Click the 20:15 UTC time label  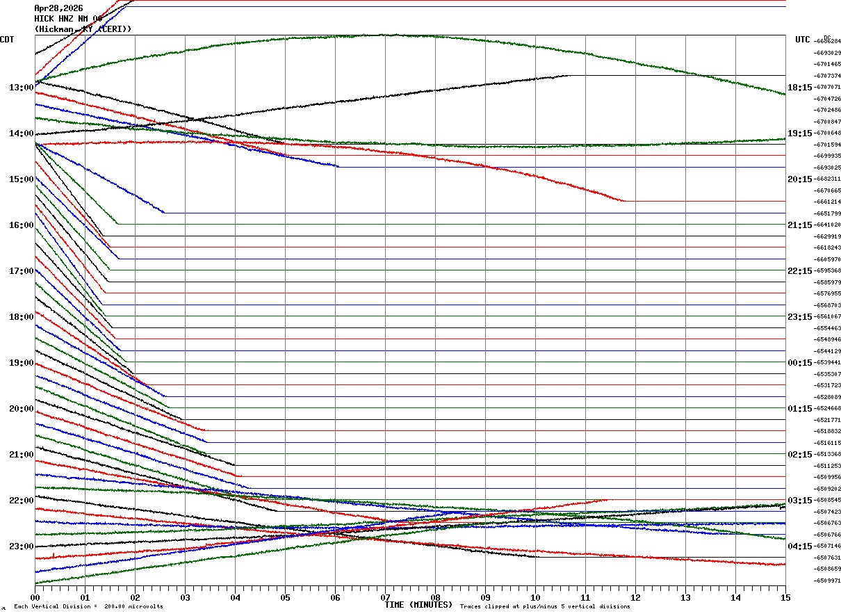coord(800,179)
